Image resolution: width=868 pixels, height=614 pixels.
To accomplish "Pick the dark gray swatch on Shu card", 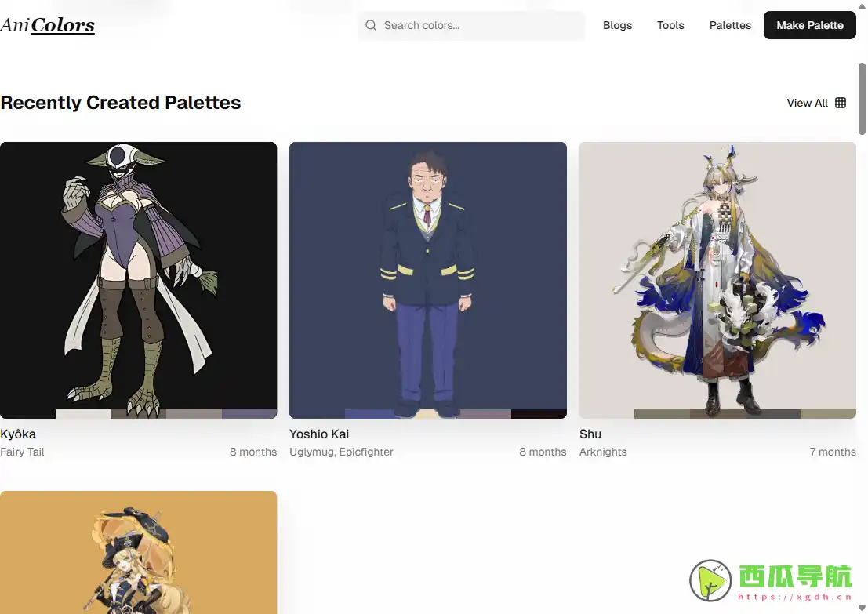I will (773, 414).
